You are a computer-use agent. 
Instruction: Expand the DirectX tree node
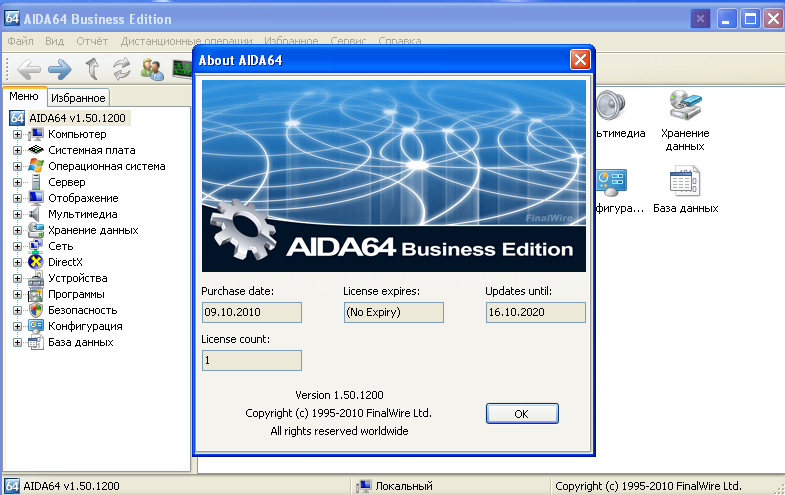[17, 262]
